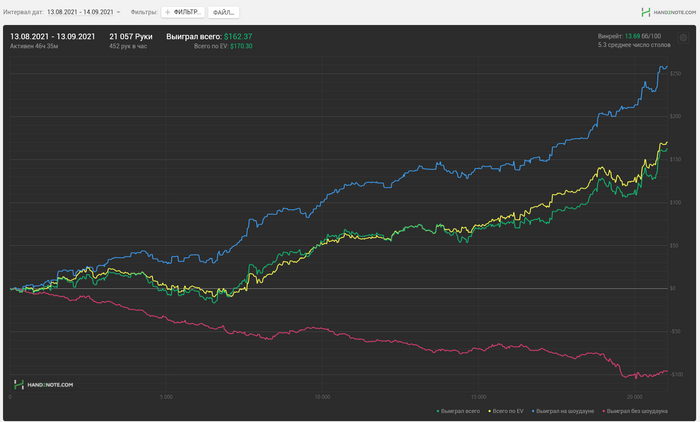Screen dimensions: 700x422
Task: Click the '21 057 Руки' hands count
Action: coord(131,37)
